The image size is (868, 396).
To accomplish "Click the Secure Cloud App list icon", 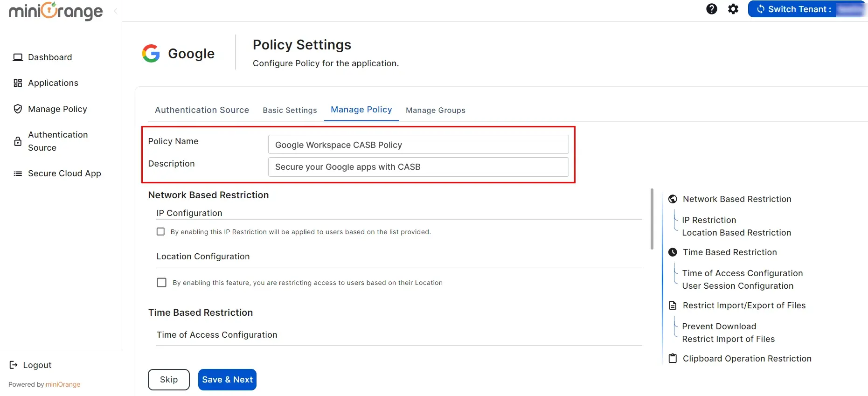I will [x=18, y=174].
